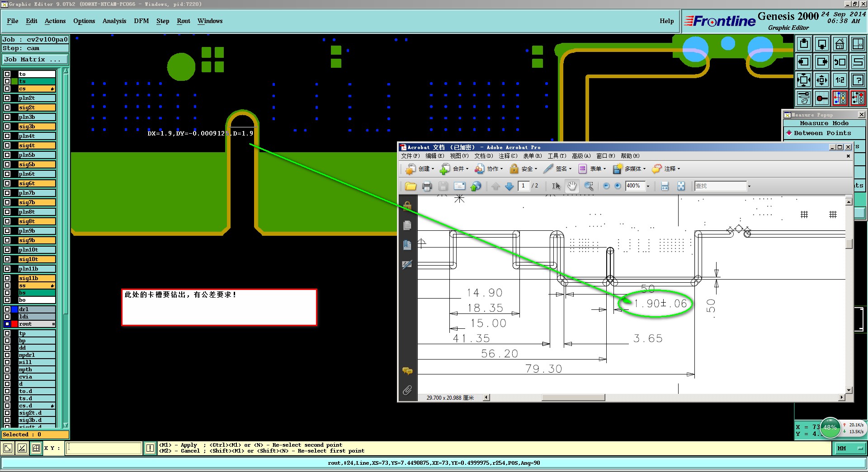This screenshot has height=472, width=868.
Task: Click the pan up view icon
Action: (x=804, y=44)
